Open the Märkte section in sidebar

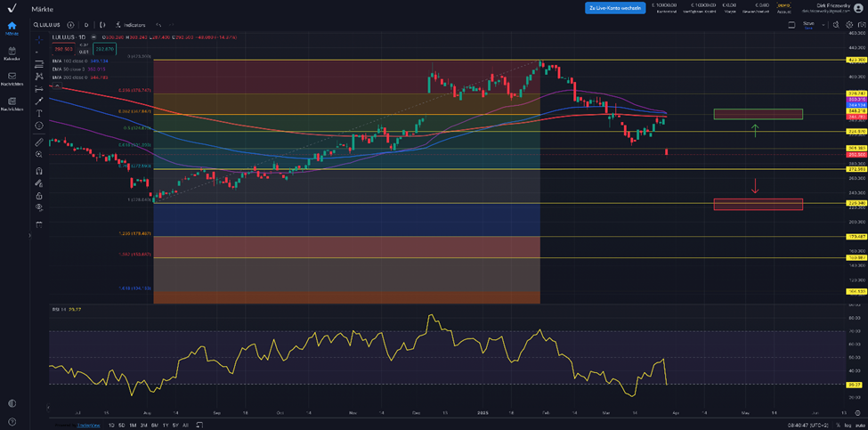pos(12,28)
